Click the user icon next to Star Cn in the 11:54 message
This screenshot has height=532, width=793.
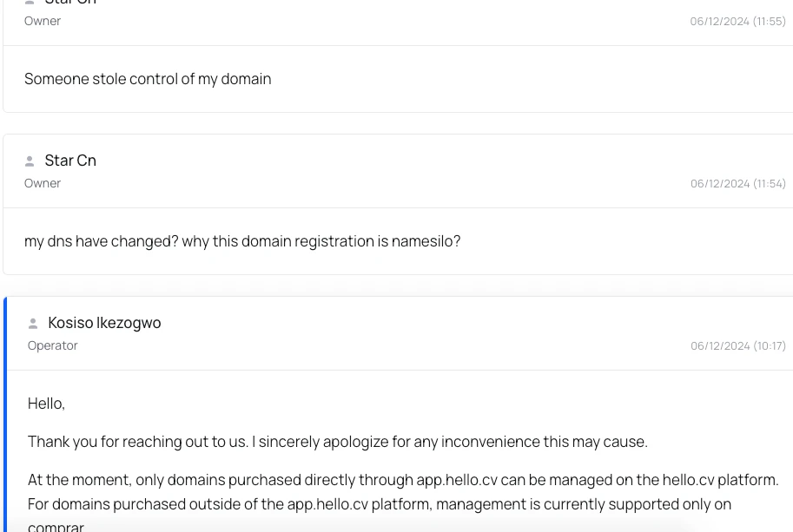click(x=30, y=161)
